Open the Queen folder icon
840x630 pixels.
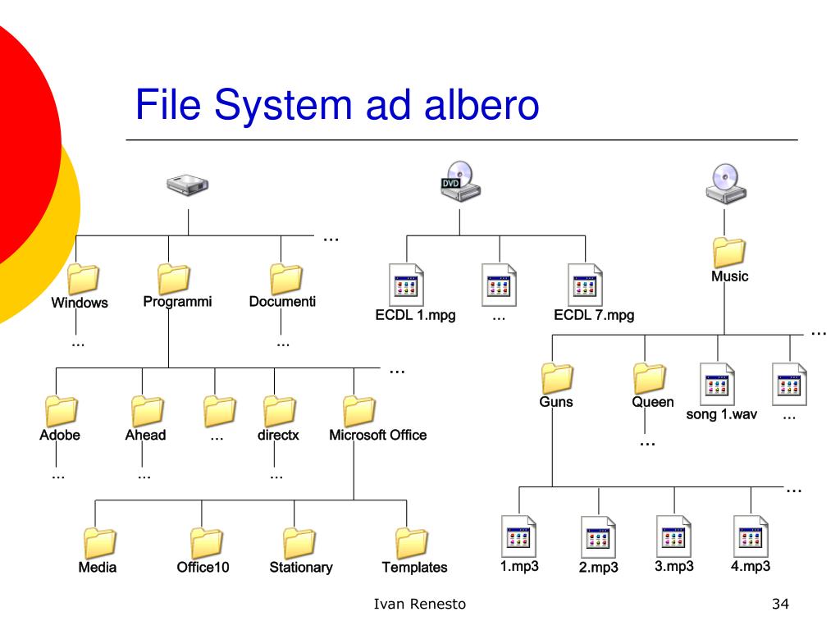(650, 378)
